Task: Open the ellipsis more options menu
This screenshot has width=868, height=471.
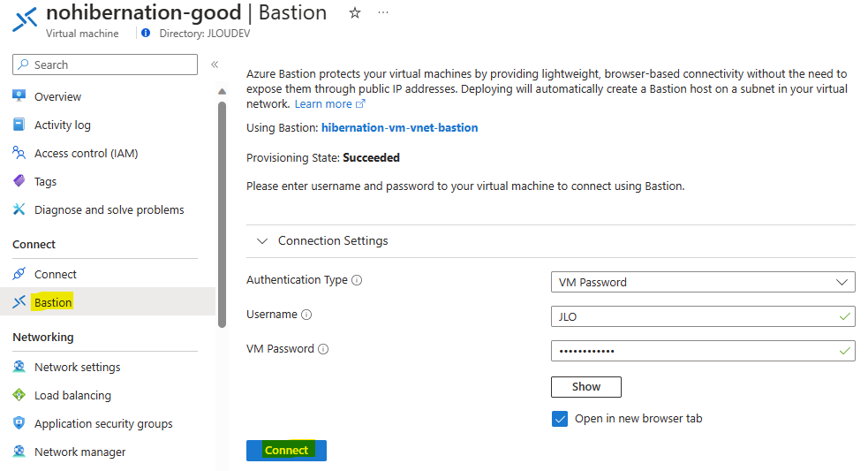Action: [383, 12]
